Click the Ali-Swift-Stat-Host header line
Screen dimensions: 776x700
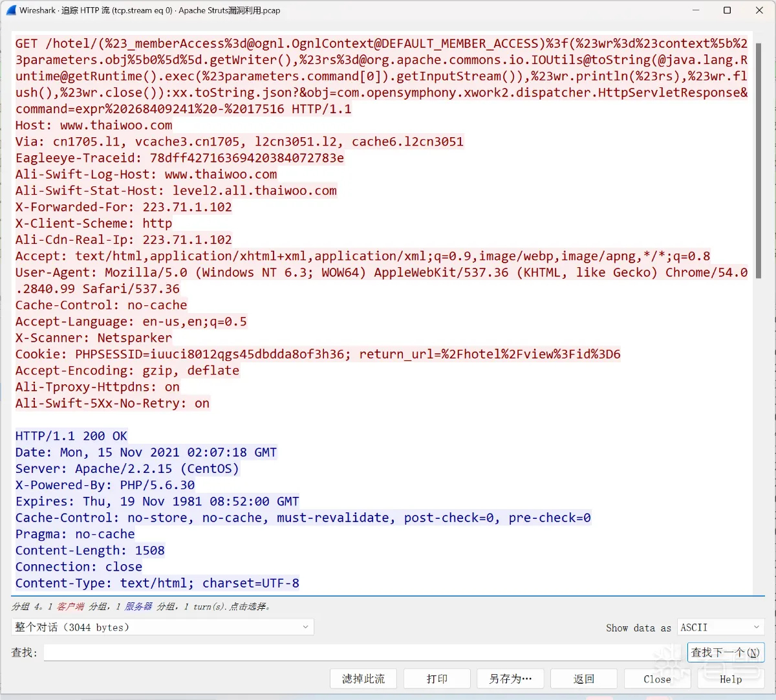point(176,191)
